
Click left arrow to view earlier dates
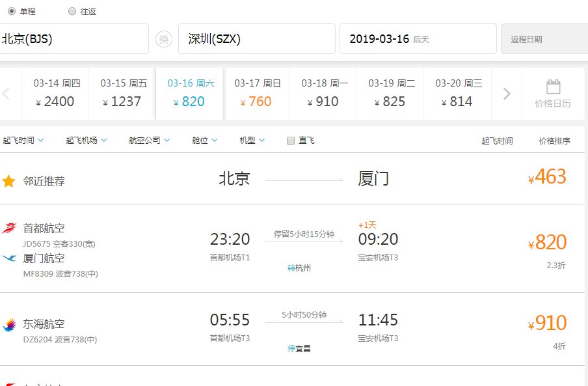[5, 94]
